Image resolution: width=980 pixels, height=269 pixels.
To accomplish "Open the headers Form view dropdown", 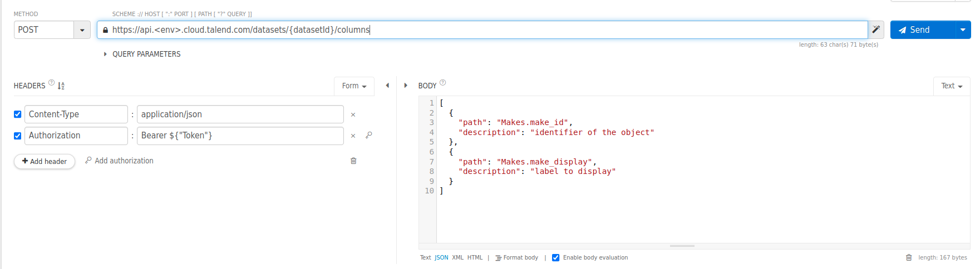I will 354,86.
